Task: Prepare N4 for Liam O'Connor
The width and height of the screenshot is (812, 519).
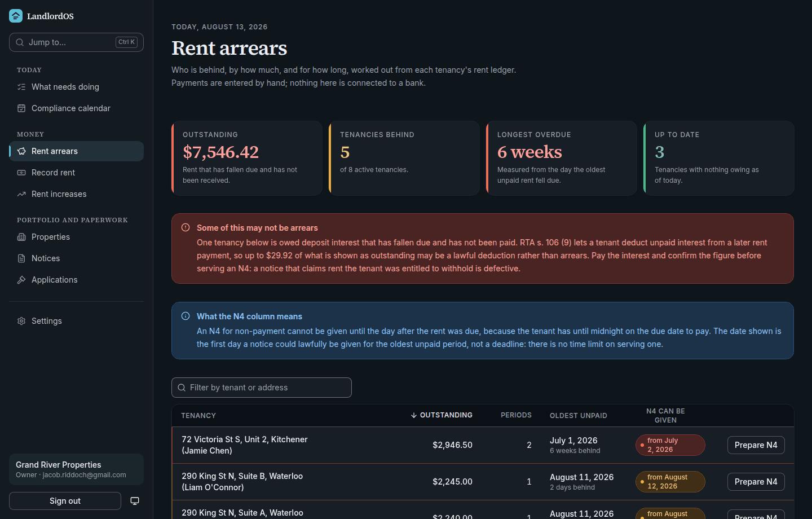Action: click(x=756, y=482)
